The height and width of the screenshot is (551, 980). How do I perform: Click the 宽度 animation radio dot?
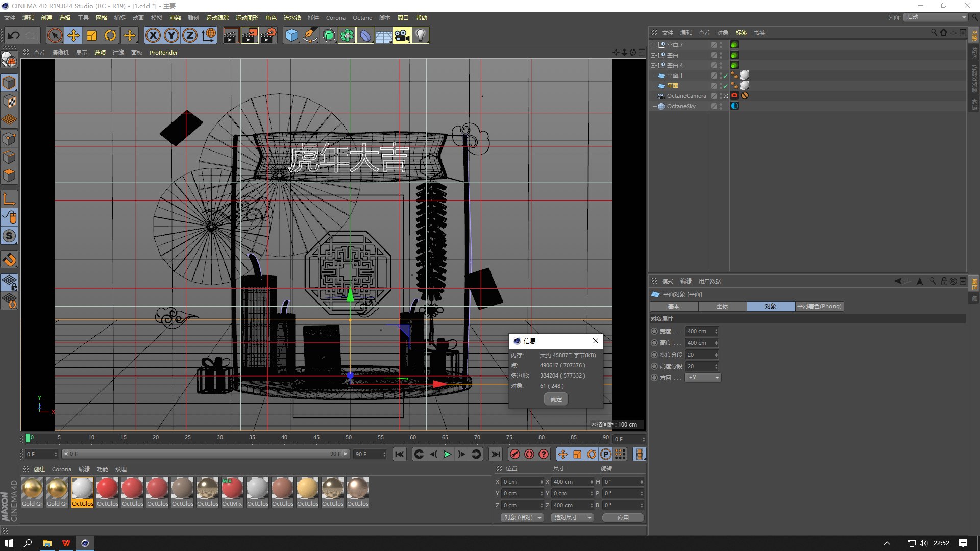pyautogui.click(x=654, y=331)
